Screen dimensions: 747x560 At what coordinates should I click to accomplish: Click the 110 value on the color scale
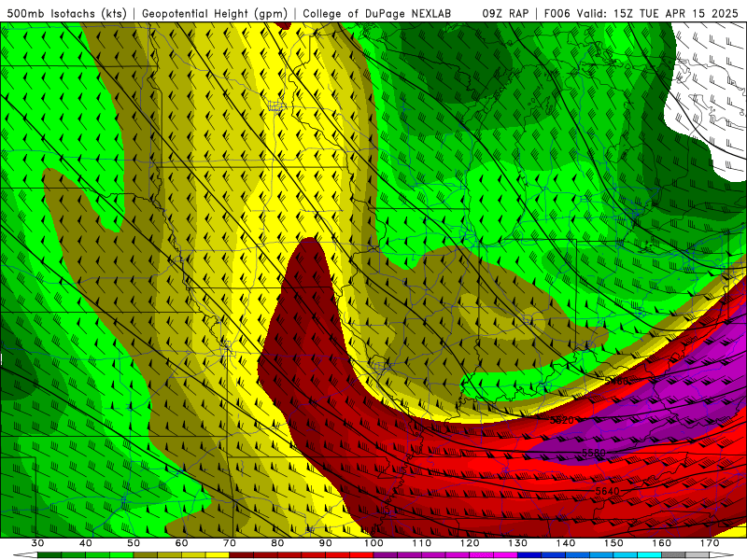pyautogui.click(x=422, y=543)
